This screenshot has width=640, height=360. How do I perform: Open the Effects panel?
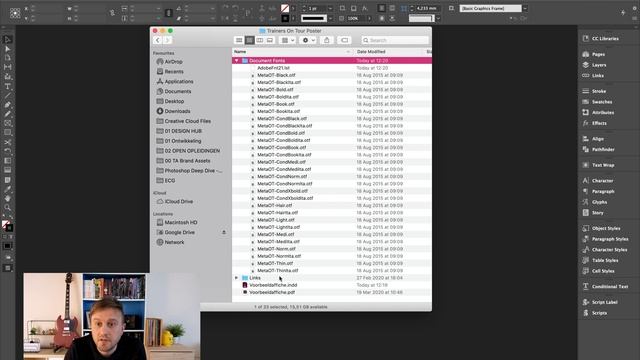pos(595,123)
